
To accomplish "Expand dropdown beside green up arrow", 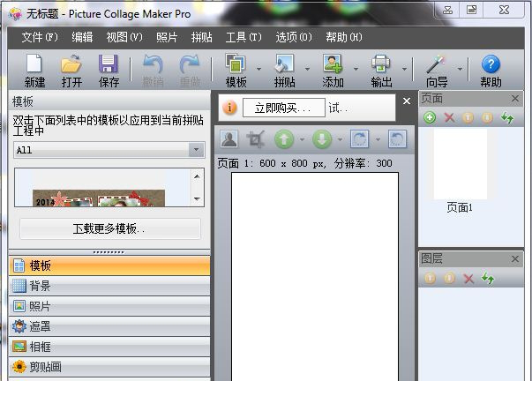I will click(x=302, y=139).
